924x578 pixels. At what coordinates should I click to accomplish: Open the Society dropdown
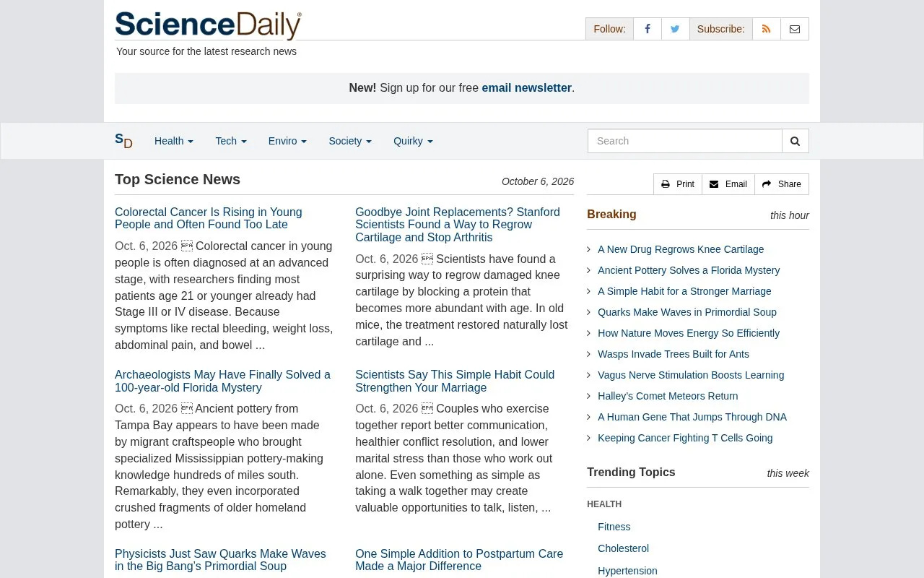(x=350, y=141)
